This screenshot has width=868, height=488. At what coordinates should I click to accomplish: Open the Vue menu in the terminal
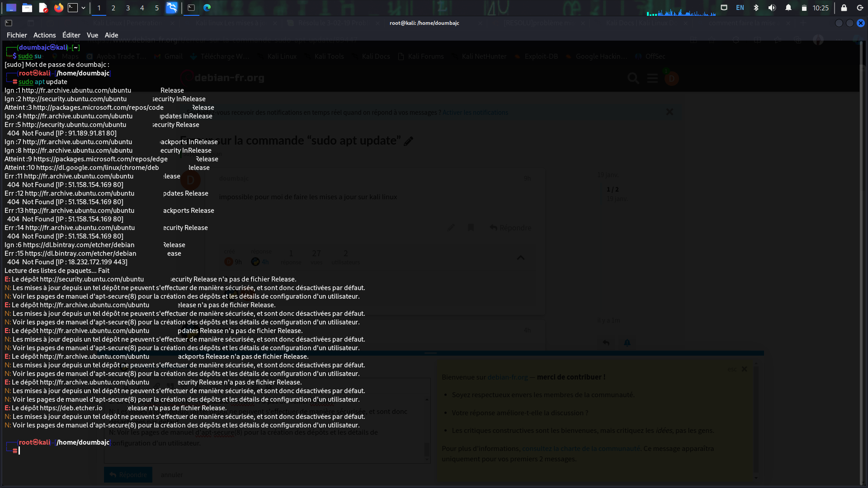[x=92, y=35]
